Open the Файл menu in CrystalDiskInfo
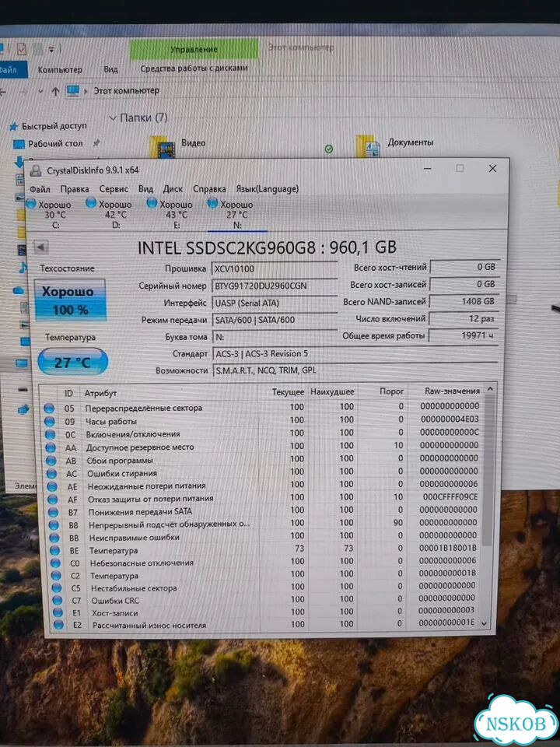The height and width of the screenshot is (747, 560). [40, 189]
